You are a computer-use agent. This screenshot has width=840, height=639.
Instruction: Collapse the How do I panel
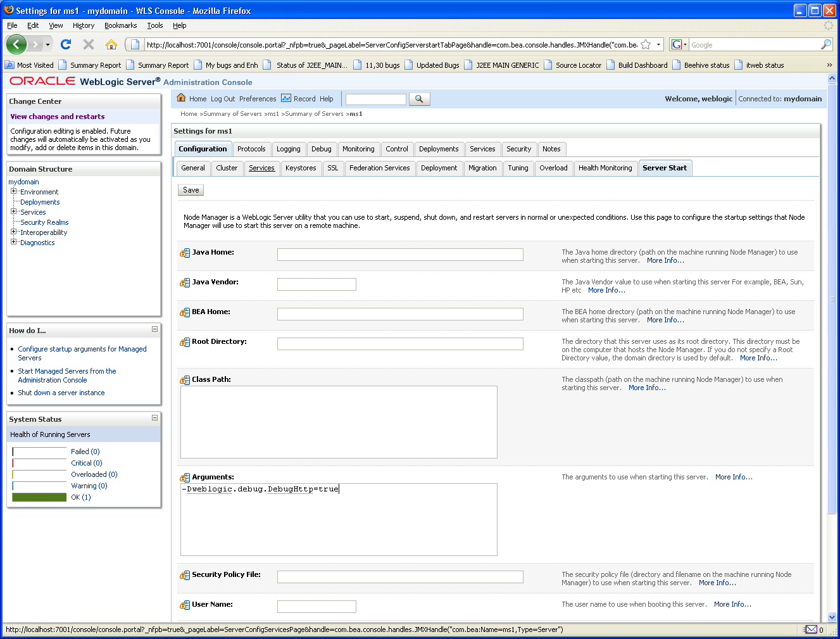pos(154,329)
